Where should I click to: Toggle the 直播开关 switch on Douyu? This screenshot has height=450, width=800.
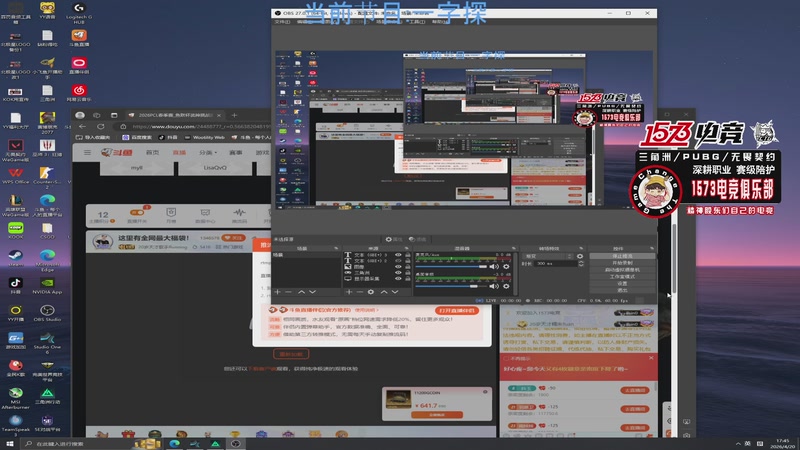pyautogui.click(x=137, y=212)
